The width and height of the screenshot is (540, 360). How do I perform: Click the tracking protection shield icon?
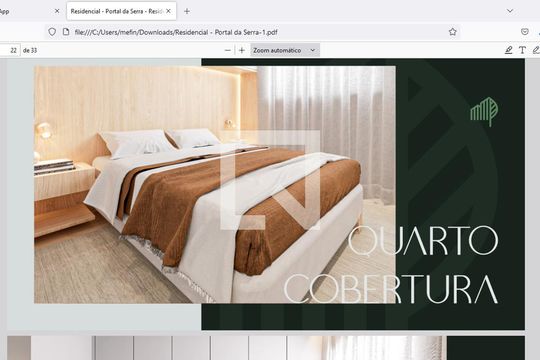click(52, 32)
